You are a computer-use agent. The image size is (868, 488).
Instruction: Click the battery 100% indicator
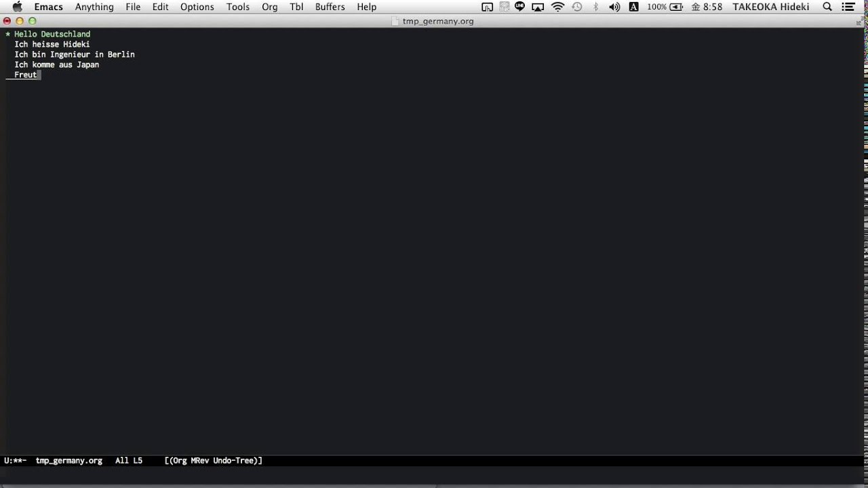tap(665, 7)
